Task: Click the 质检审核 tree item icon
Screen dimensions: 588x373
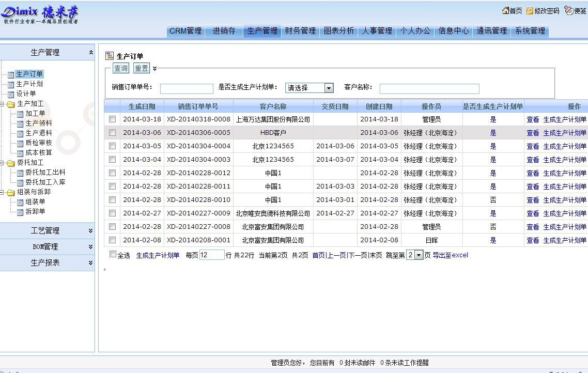Action: [20, 143]
